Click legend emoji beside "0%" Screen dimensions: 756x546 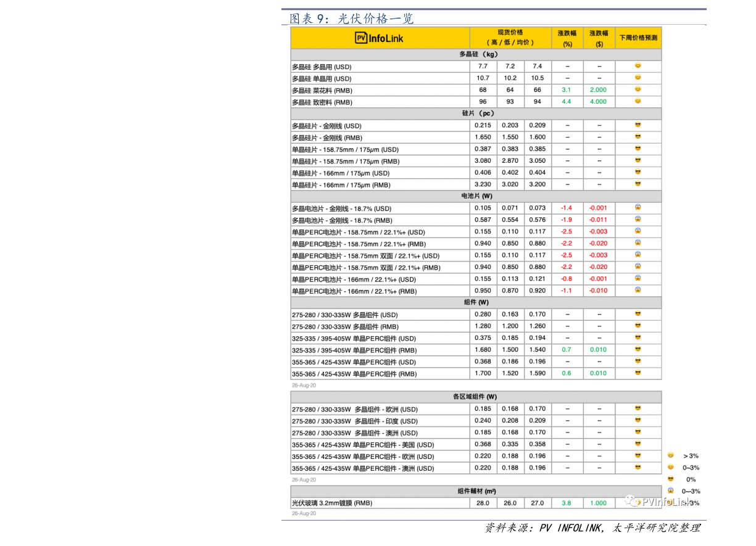(x=670, y=479)
